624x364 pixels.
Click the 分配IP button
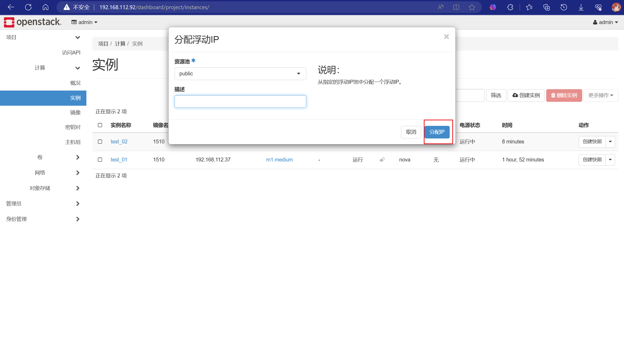[x=437, y=132]
